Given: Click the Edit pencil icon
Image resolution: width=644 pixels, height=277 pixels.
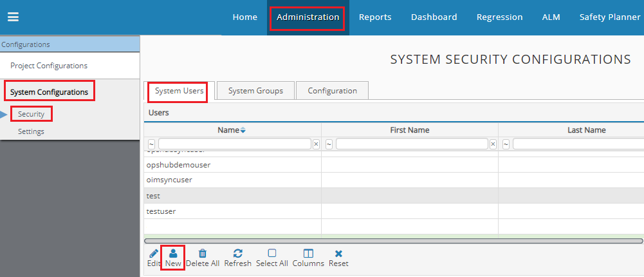Looking at the screenshot, I should [x=153, y=254].
